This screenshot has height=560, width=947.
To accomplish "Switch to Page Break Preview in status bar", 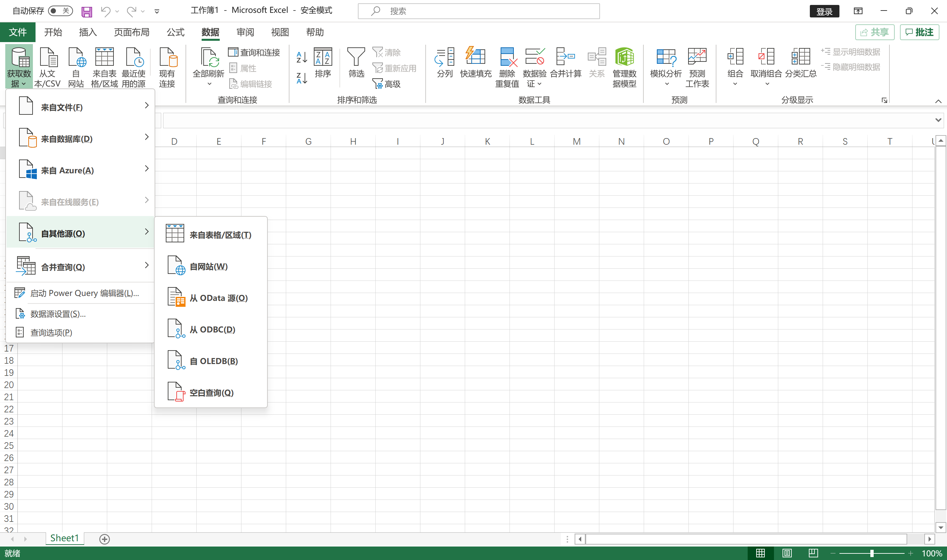I will [813, 553].
